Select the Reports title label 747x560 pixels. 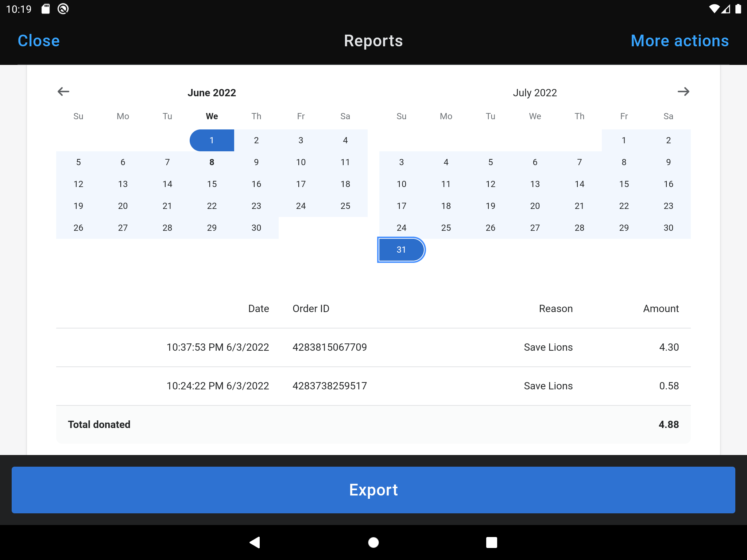click(x=373, y=39)
